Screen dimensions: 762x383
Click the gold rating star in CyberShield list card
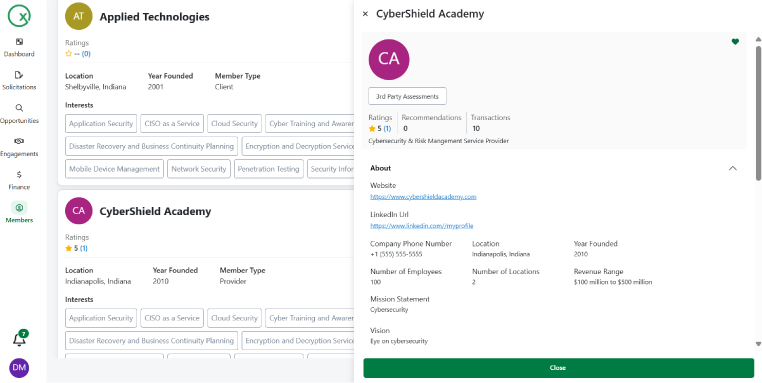69,248
